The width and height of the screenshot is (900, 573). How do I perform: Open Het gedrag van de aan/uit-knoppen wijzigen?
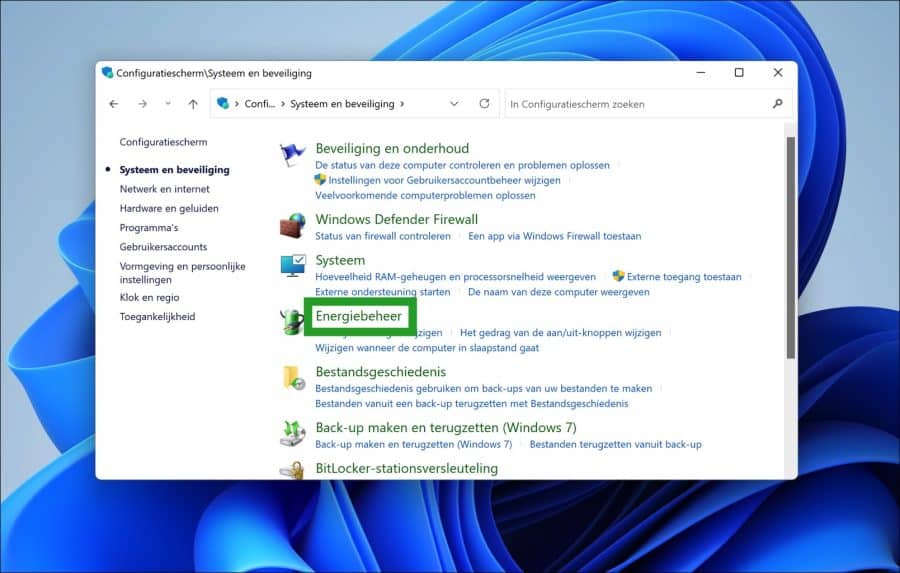click(561, 333)
